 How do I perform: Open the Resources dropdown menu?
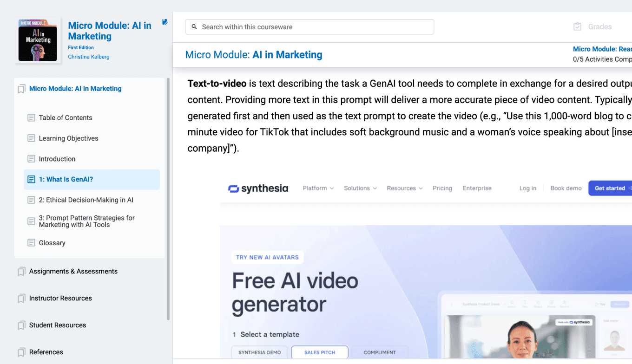point(405,188)
